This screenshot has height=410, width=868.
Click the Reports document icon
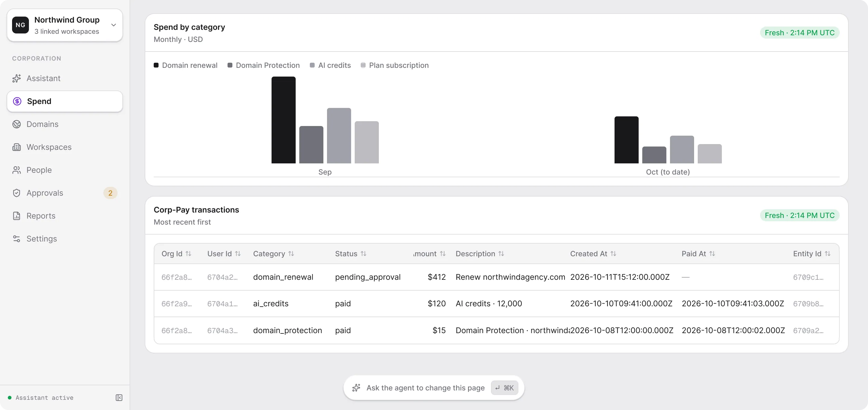[x=17, y=216]
